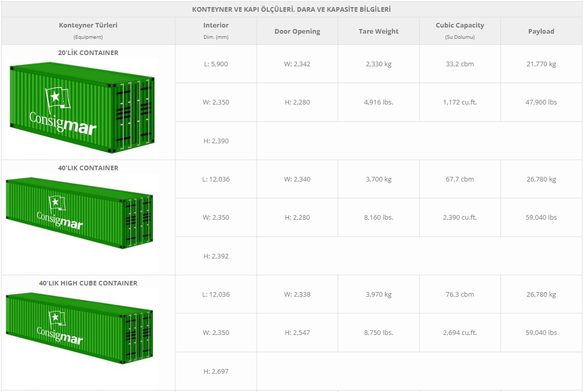Click the 40'lik container image
The width and height of the screenshot is (584, 392).
pyautogui.click(x=79, y=213)
